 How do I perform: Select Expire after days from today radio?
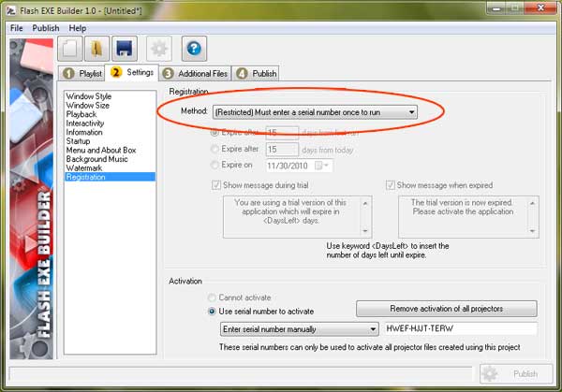pyautogui.click(x=214, y=149)
